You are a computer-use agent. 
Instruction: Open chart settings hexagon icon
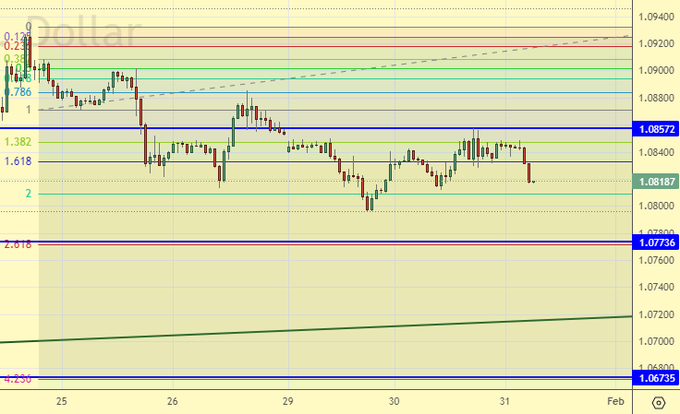(658, 402)
